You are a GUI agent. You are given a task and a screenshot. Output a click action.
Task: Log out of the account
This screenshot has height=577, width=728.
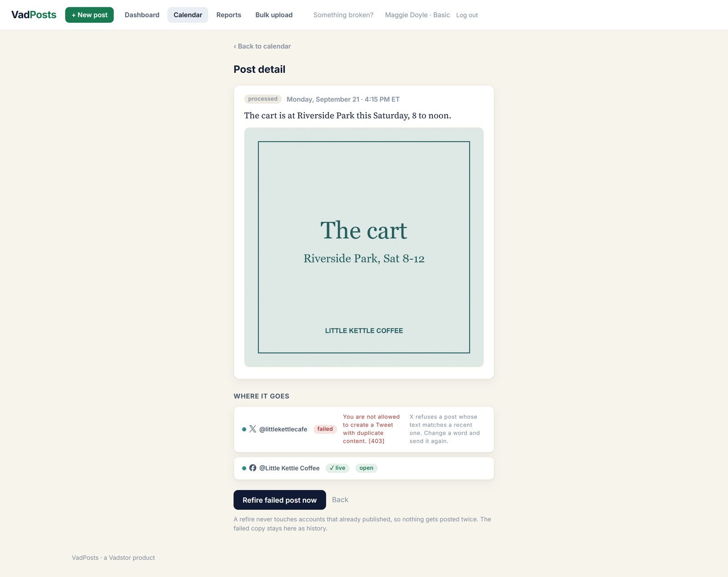(467, 15)
